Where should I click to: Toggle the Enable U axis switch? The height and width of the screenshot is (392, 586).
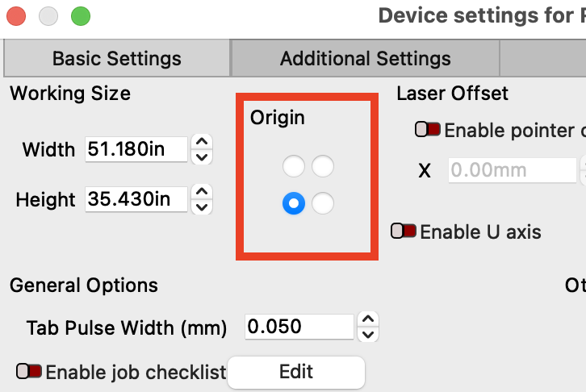403,231
